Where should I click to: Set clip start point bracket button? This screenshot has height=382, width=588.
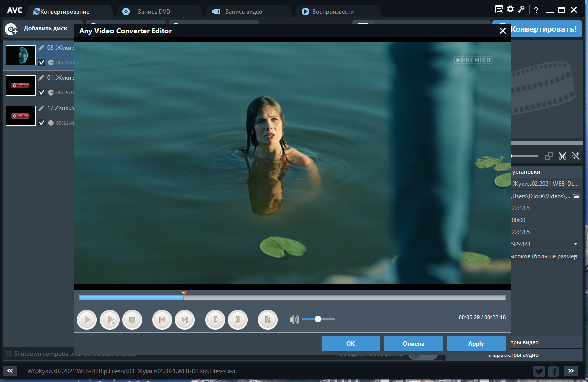215,320
